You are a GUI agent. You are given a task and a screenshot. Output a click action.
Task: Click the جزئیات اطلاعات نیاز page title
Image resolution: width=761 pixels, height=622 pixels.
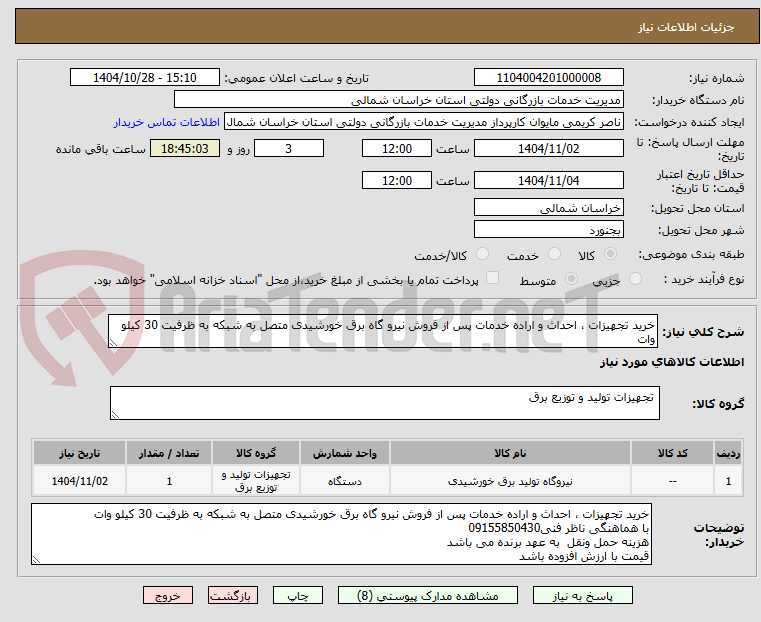coord(686,27)
